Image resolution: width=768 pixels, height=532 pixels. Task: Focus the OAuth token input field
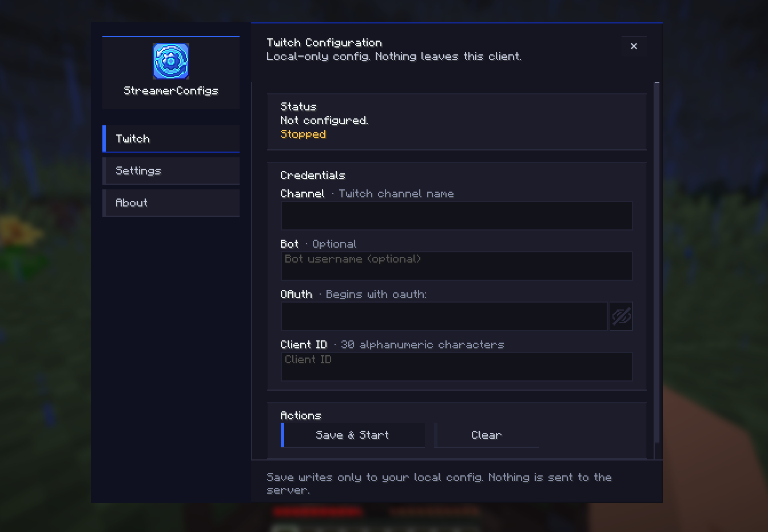(444, 316)
